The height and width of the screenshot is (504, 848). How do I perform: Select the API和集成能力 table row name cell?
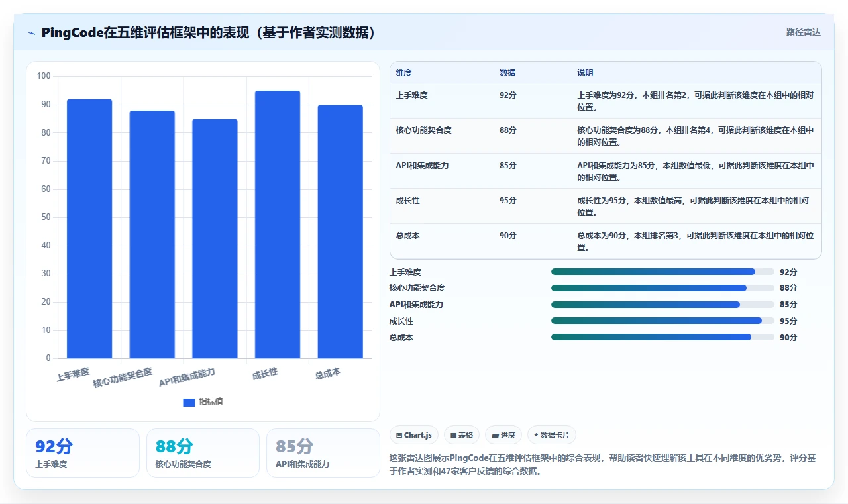pos(422,166)
